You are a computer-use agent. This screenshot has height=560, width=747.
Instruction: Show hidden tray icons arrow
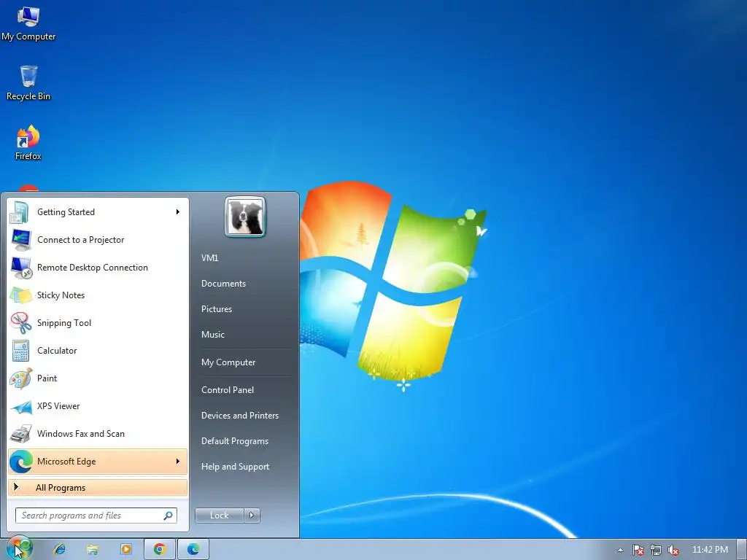[x=620, y=550]
